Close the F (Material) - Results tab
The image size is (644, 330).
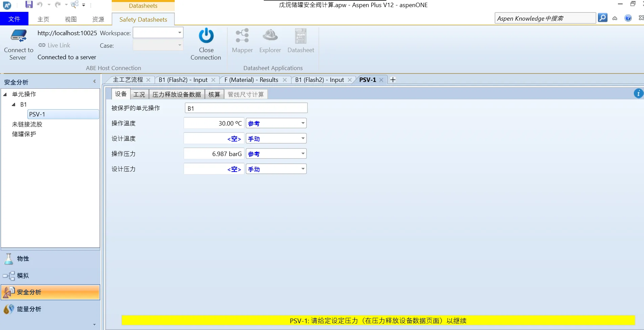[284, 80]
